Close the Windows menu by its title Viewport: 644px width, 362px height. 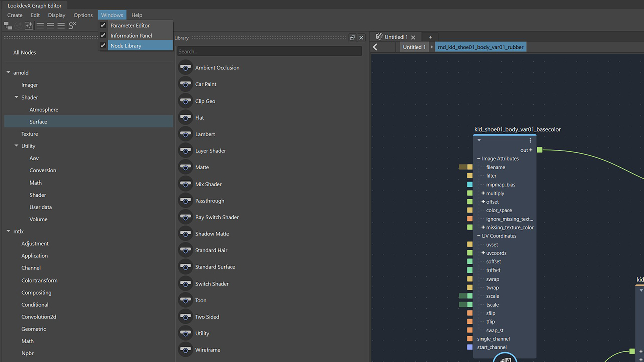[112, 15]
